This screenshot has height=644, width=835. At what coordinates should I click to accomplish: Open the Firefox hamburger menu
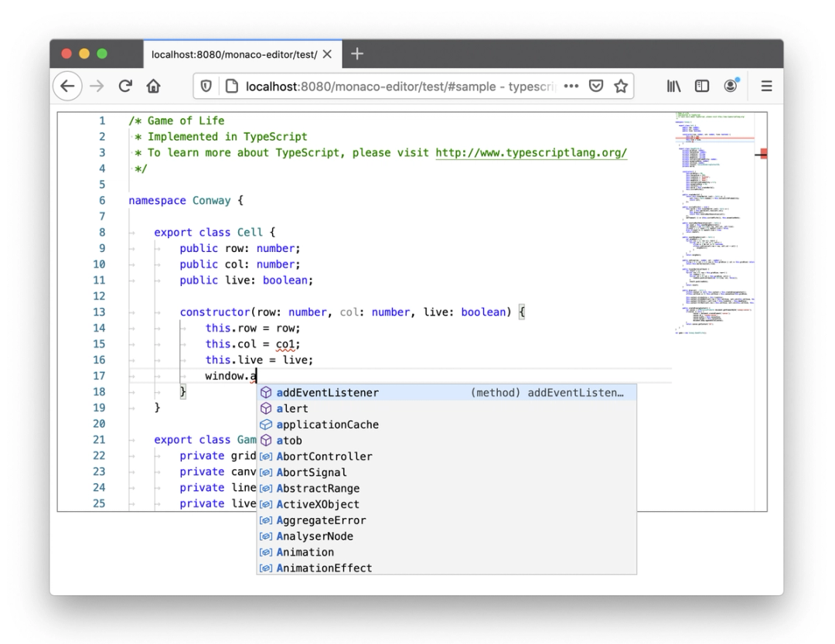pyautogui.click(x=766, y=85)
